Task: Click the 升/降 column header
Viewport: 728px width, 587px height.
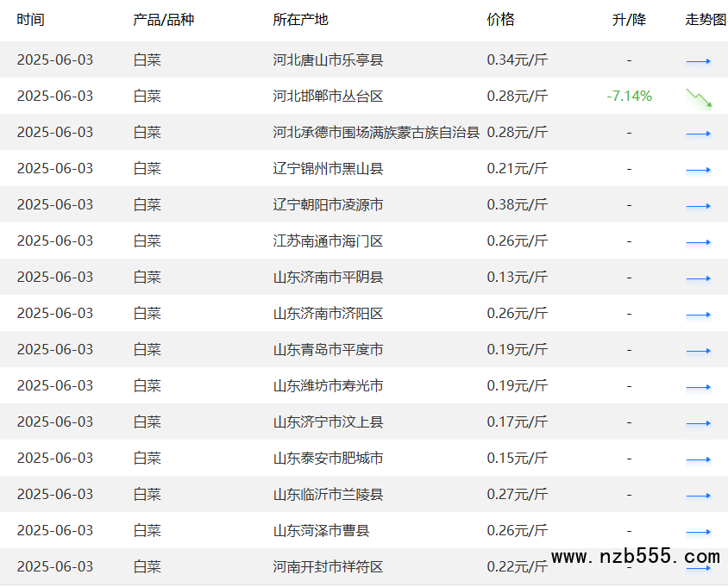Action: (629, 20)
